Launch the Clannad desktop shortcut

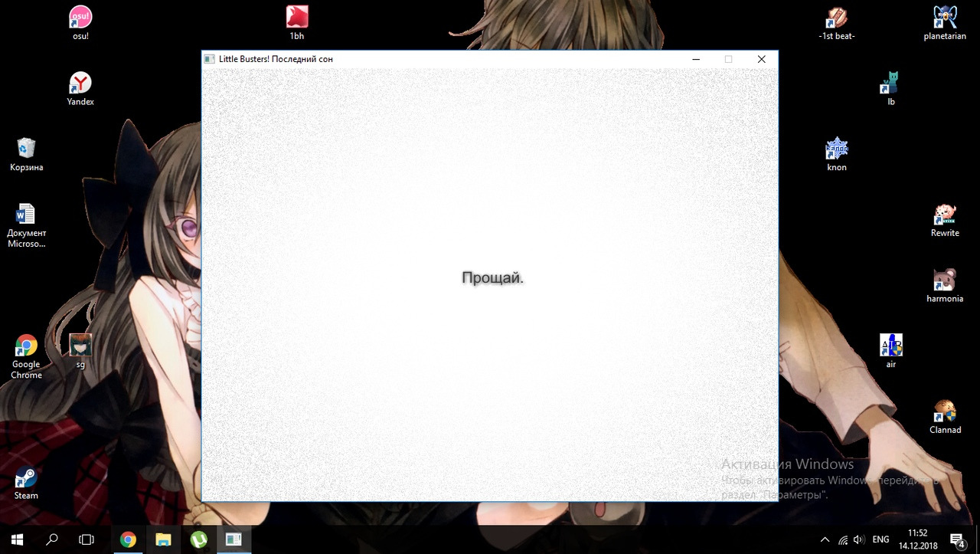point(945,411)
